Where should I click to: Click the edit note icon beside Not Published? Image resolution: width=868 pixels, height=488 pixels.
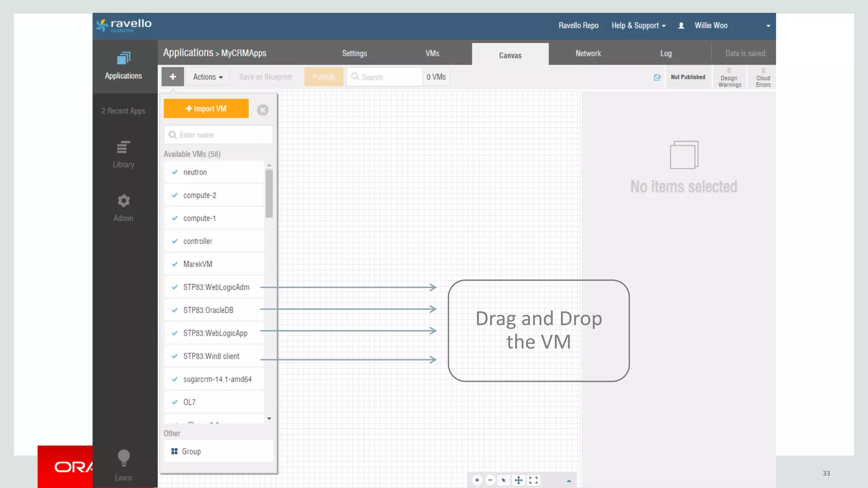coord(657,77)
